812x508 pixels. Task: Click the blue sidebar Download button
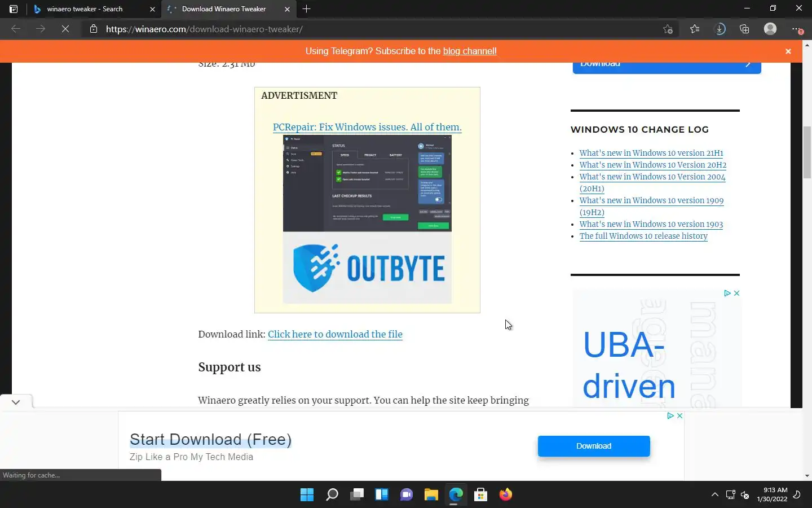667,67
